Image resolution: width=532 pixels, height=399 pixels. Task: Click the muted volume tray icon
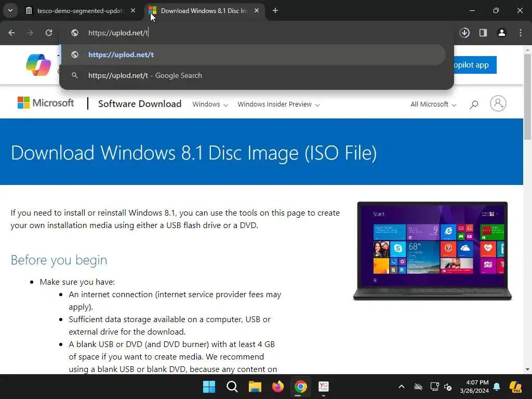coord(448,387)
